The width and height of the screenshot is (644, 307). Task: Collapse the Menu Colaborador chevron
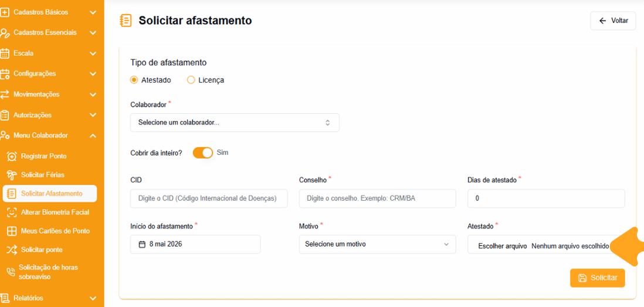click(93, 135)
